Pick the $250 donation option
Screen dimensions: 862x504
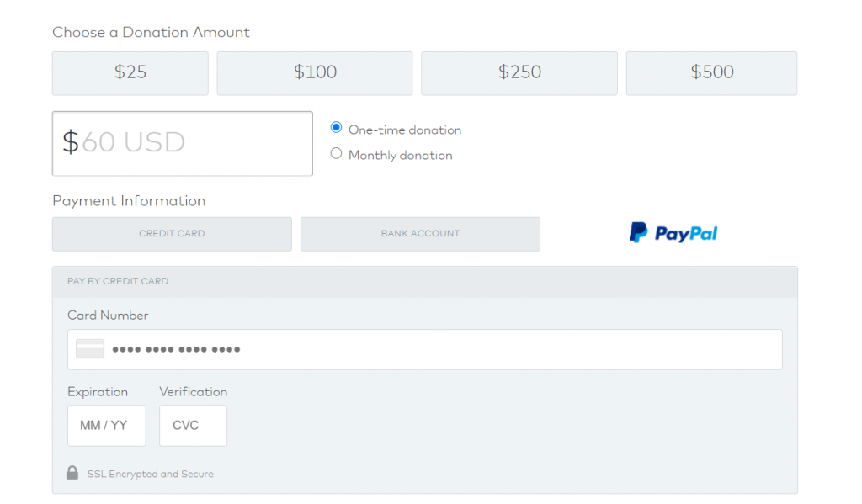coord(519,73)
